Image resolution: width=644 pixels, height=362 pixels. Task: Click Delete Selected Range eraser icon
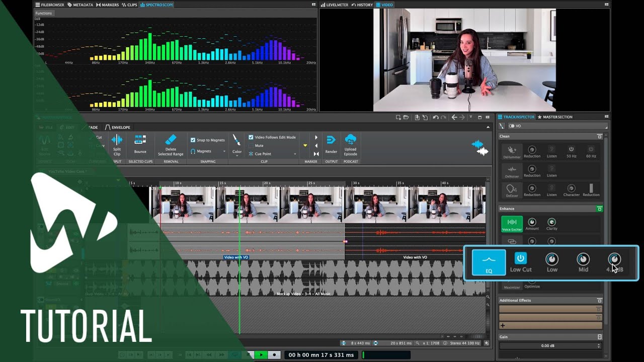click(x=171, y=139)
